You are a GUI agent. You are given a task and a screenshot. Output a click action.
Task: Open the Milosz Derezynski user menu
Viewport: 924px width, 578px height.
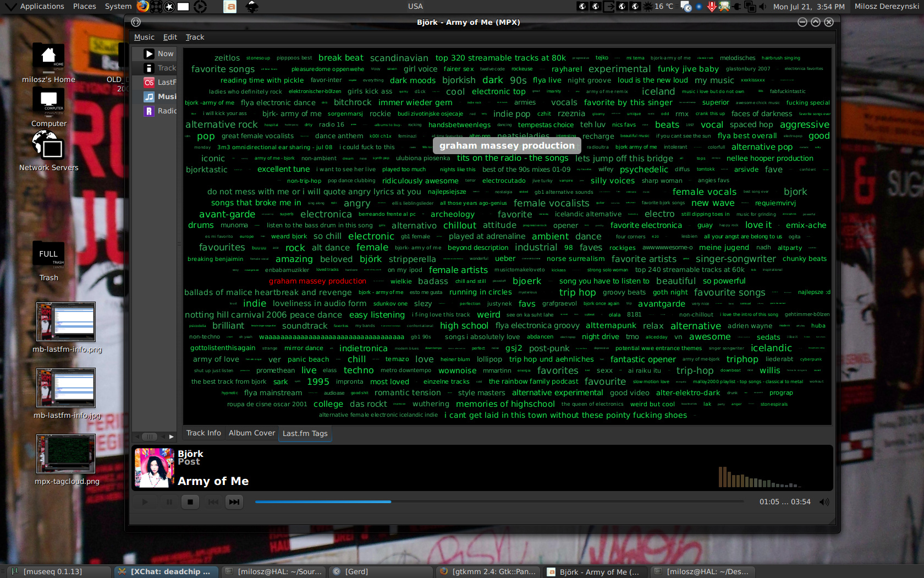pos(887,6)
